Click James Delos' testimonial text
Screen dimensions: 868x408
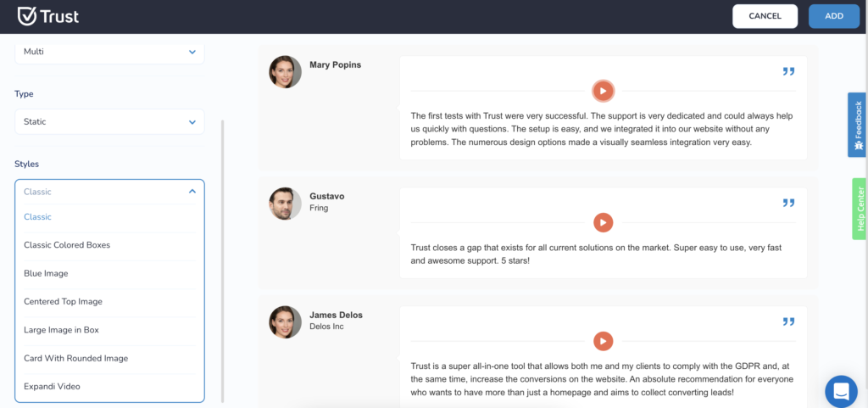click(603, 379)
